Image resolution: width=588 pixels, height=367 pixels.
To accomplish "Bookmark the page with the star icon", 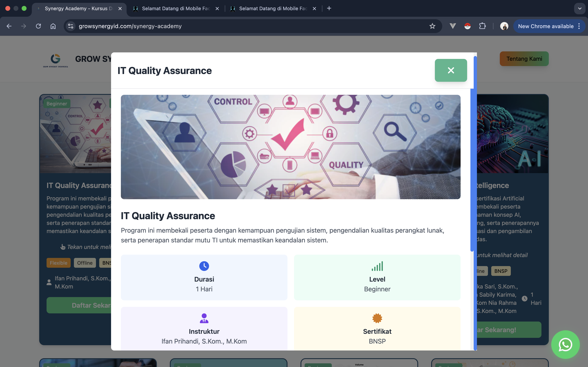I will (x=432, y=26).
